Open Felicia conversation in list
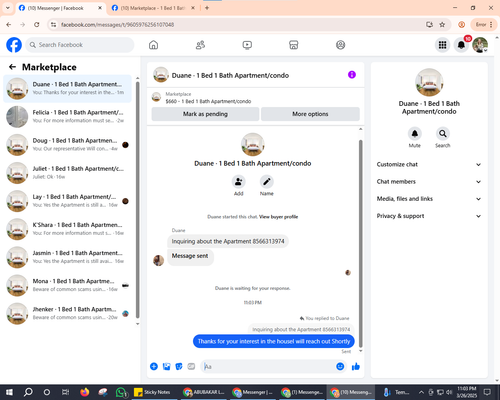 coord(67,117)
